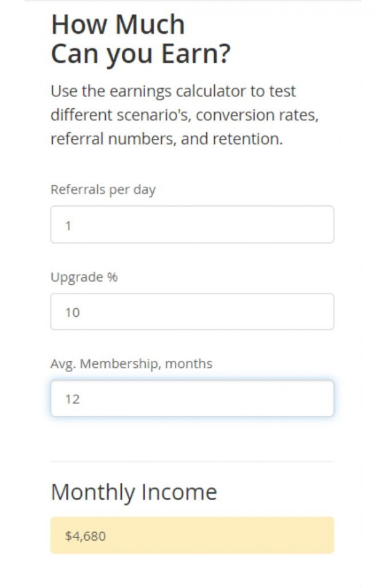Select the Avg. Membership, months field
The width and height of the screenshot is (379, 588).
coord(192,399)
